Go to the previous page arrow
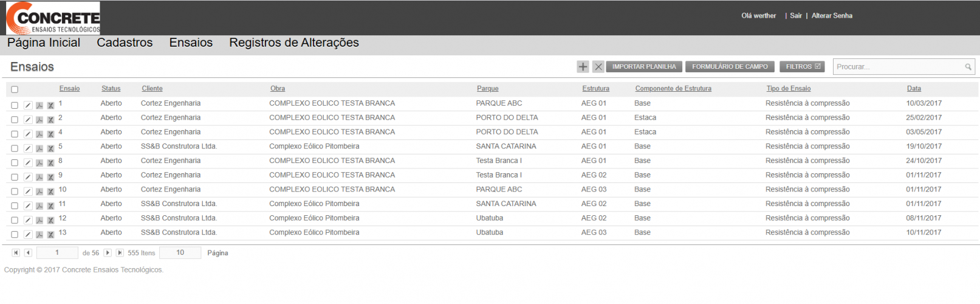Viewport: 980px width, 304px height. (x=28, y=253)
